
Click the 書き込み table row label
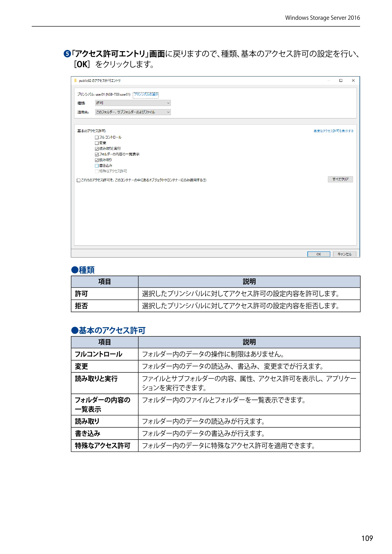(x=87, y=433)
